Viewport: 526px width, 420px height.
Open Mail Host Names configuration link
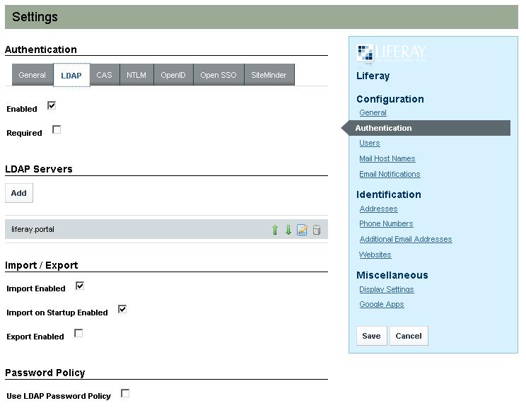pos(387,158)
